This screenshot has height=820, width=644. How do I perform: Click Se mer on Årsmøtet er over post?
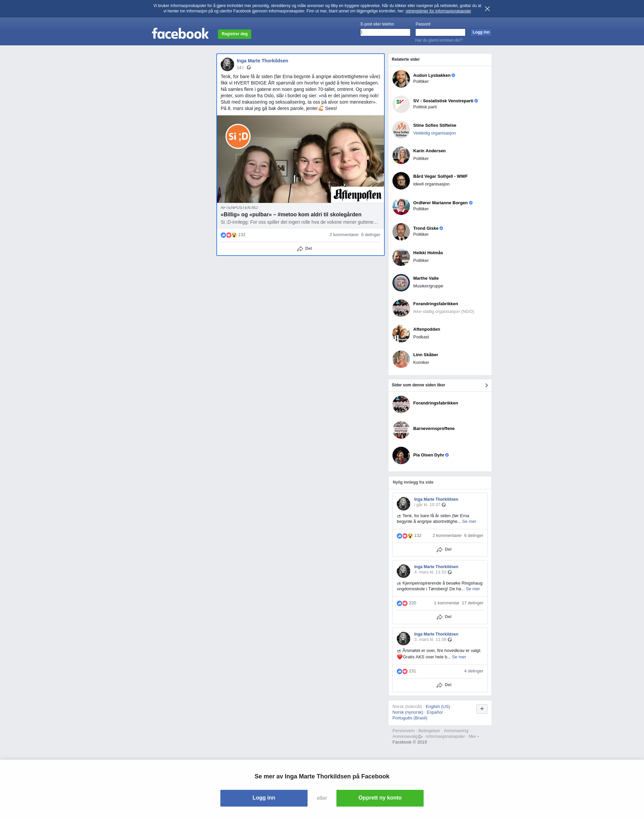click(459, 657)
